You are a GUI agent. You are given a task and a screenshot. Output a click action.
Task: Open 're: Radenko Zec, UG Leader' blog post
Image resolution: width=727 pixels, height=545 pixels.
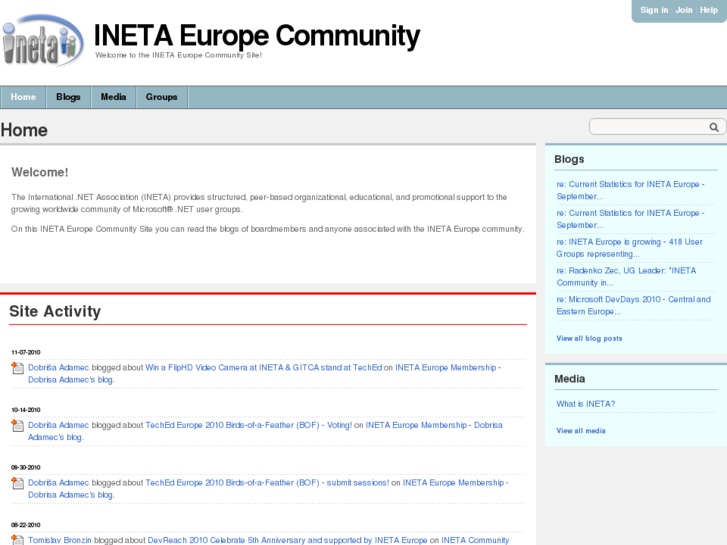[x=626, y=276]
